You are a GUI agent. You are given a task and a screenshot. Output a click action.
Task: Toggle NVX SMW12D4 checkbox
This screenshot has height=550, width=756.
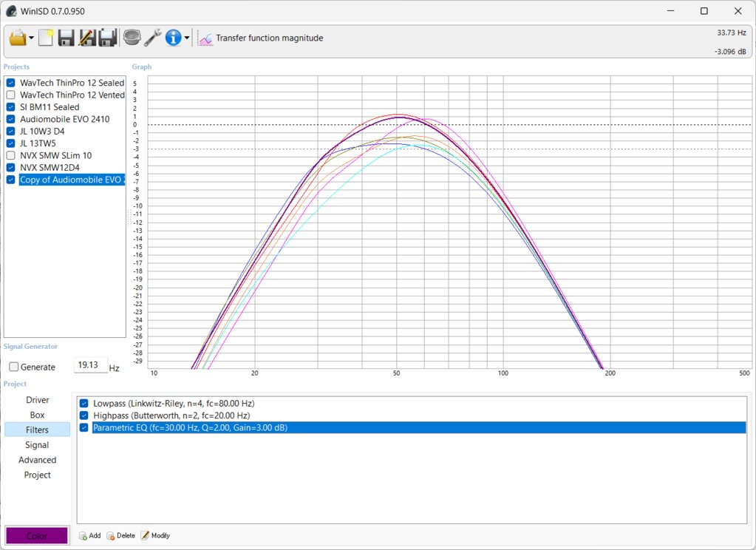[10, 167]
